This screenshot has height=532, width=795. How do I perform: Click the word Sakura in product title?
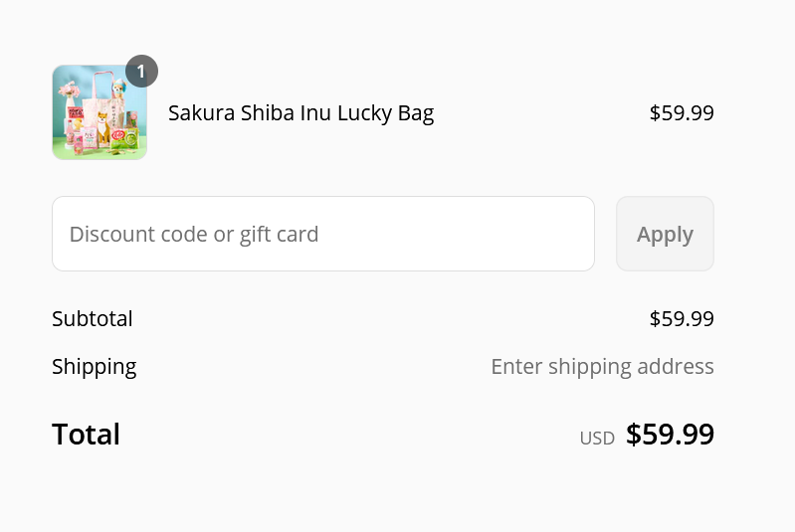(201, 113)
